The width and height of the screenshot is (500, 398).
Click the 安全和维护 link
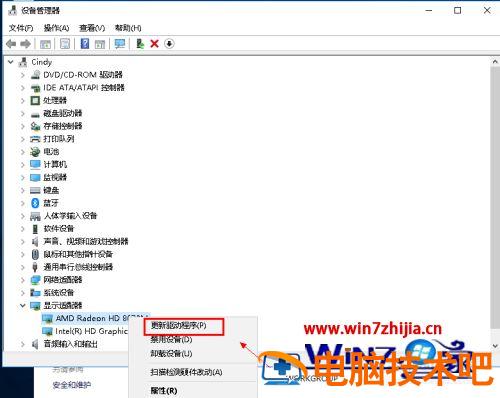point(72,385)
